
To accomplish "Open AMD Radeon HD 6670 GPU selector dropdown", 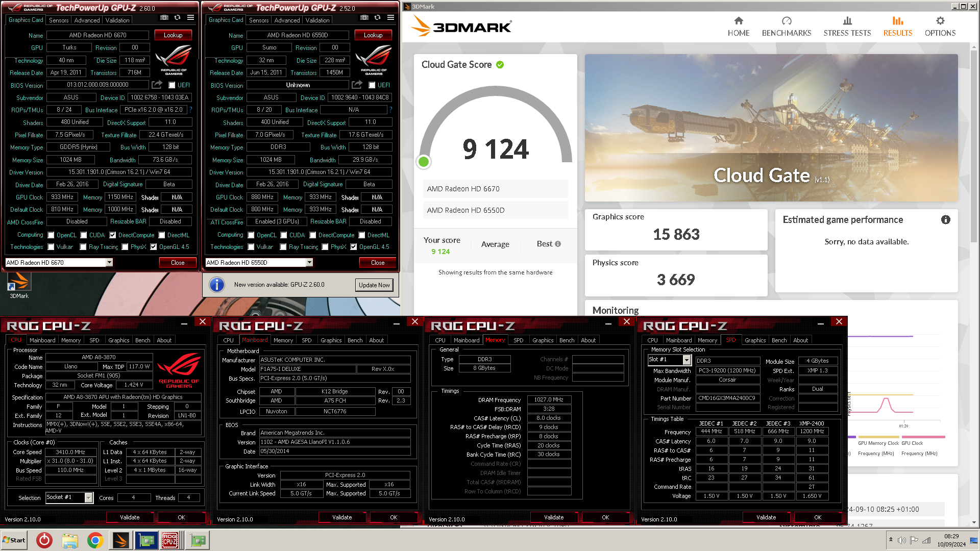I will [x=109, y=262].
